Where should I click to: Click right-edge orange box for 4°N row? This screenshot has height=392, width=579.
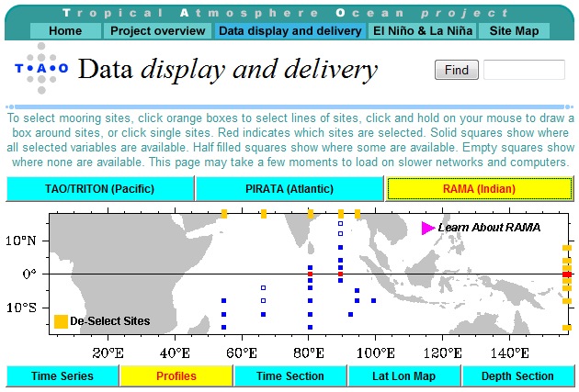pyautogui.click(x=567, y=261)
